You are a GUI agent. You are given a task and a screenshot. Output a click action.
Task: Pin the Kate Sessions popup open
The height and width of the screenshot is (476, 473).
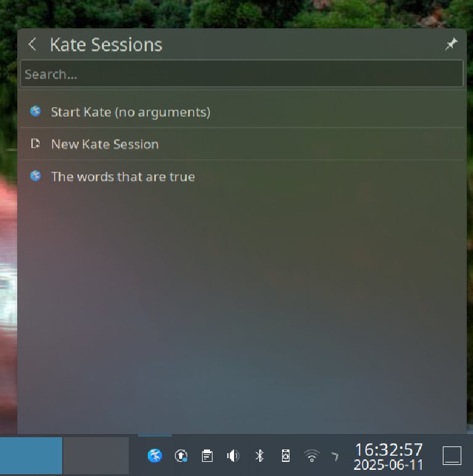tap(451, 44)
